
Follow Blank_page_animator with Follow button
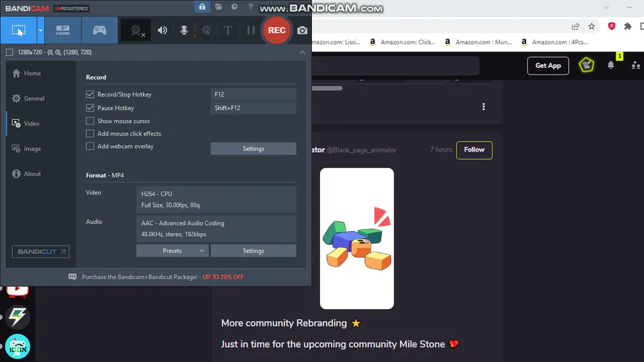(474, 150)
